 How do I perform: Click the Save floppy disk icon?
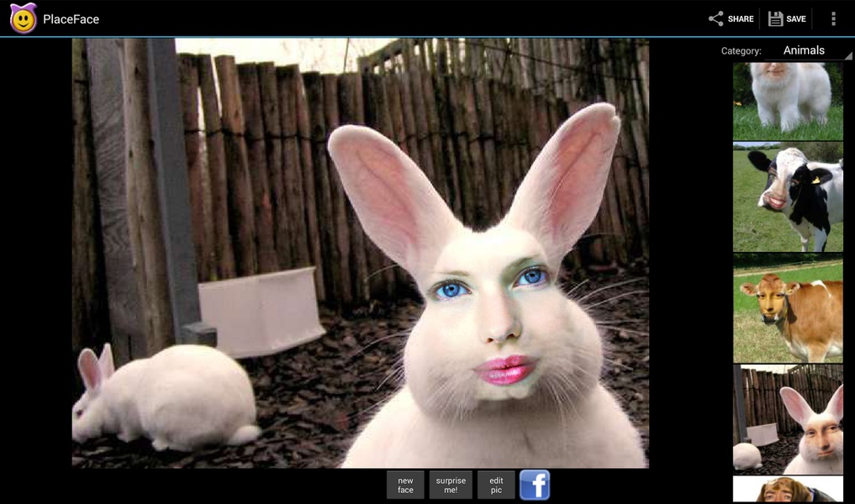pyautogui.click(x=775, y=18)
